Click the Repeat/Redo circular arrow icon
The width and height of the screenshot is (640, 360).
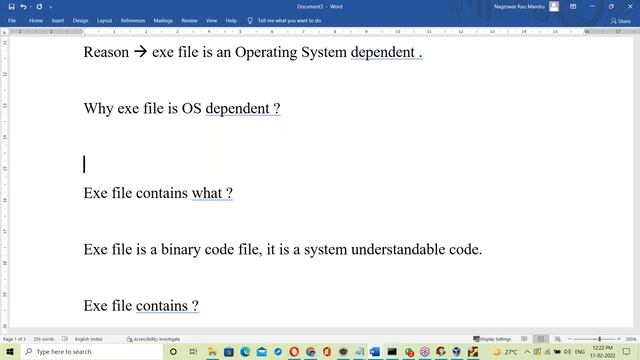[39, 7]
